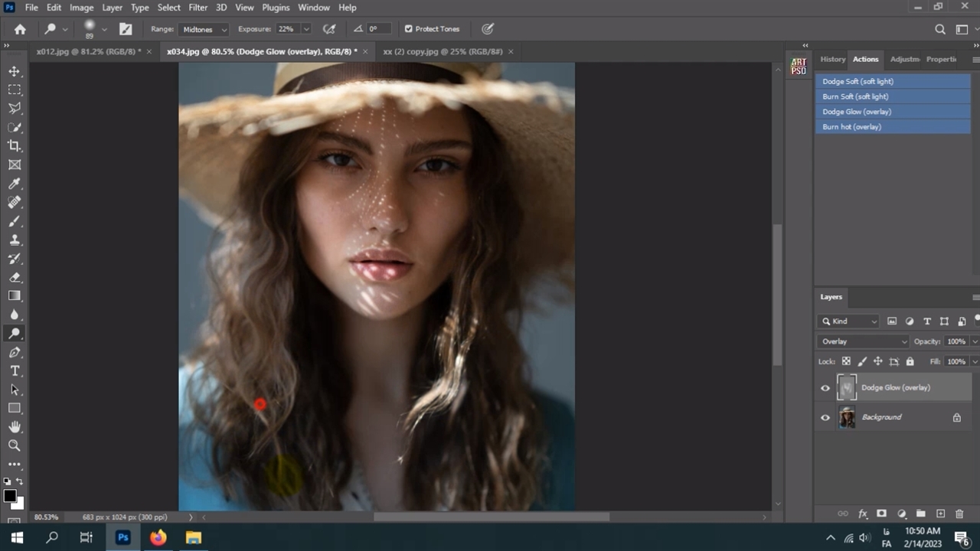Run the Burn hot (overlay) action

[x=851, y=127]
